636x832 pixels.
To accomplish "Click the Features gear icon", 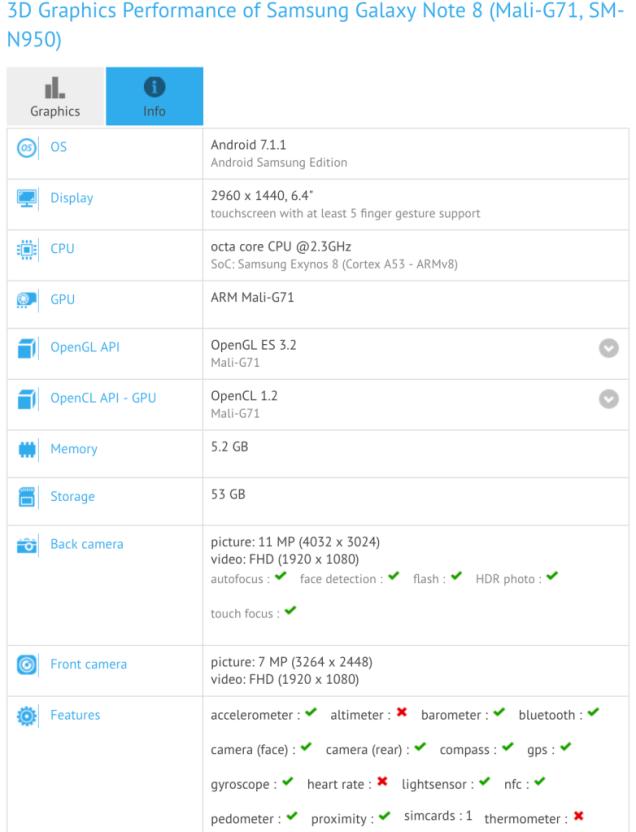I will point(27,716).
